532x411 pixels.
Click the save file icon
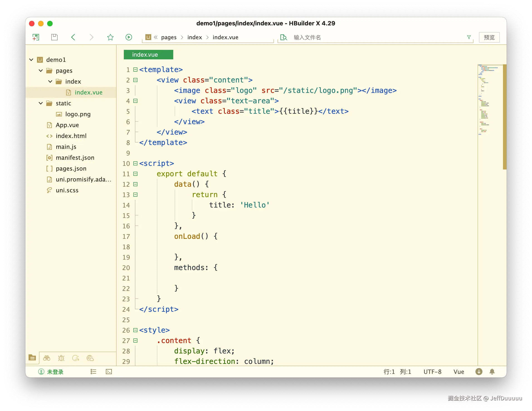pyautogui.click(x=54, y=37)
